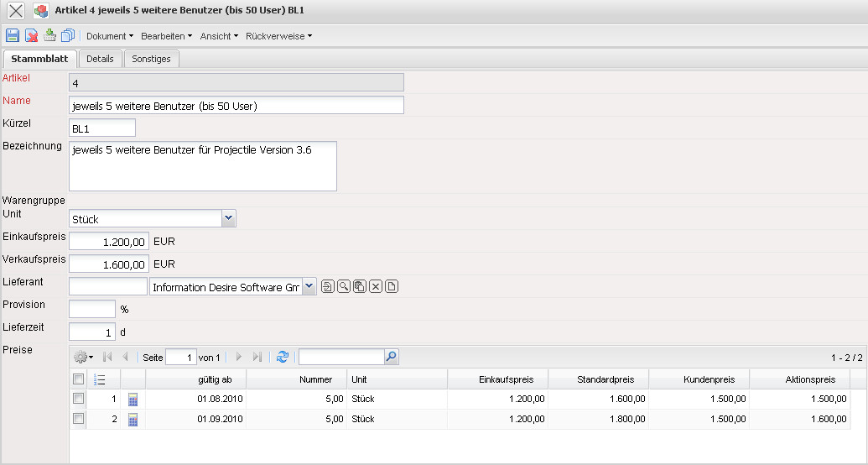Click the delete document icon in toolbar
868x465 pixels.
tap(31, 36)
